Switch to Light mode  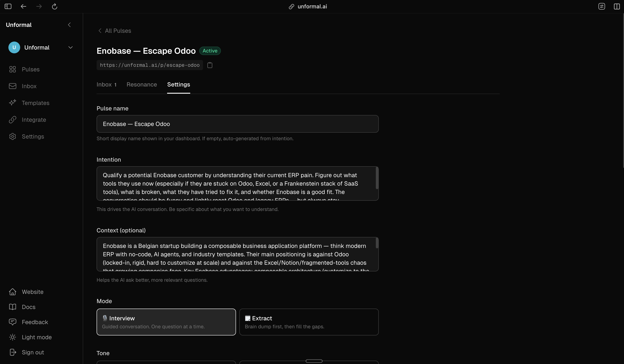coord(37,337)
